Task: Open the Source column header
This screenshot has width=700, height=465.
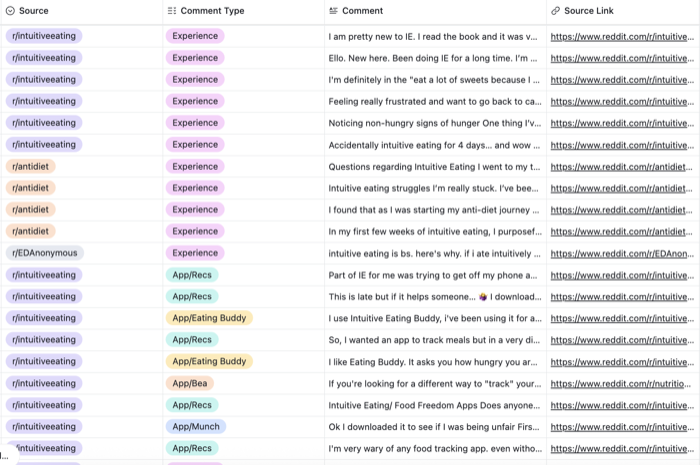Action: pos(82,11)
